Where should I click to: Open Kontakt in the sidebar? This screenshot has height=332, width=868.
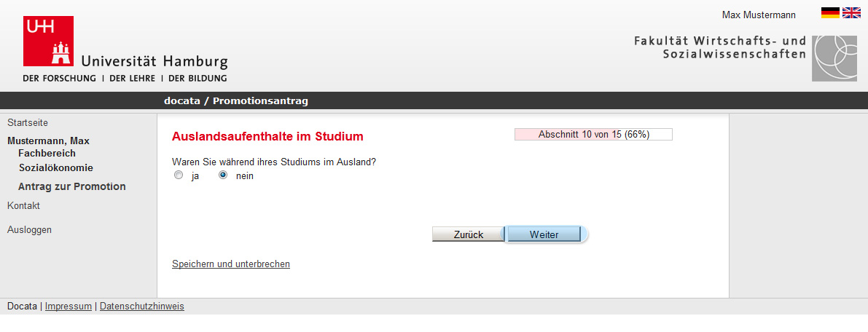[23, 206]
